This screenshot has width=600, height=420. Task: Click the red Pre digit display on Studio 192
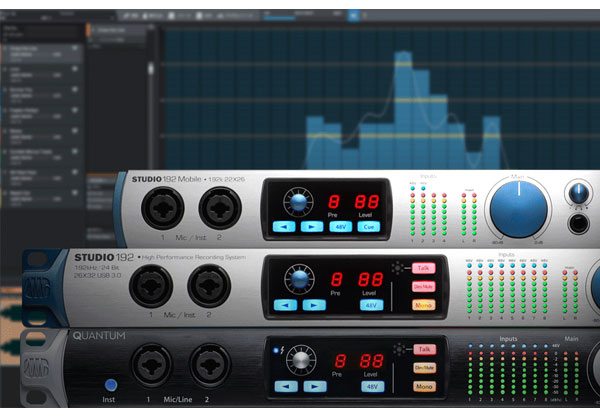(x=337, y=279)
